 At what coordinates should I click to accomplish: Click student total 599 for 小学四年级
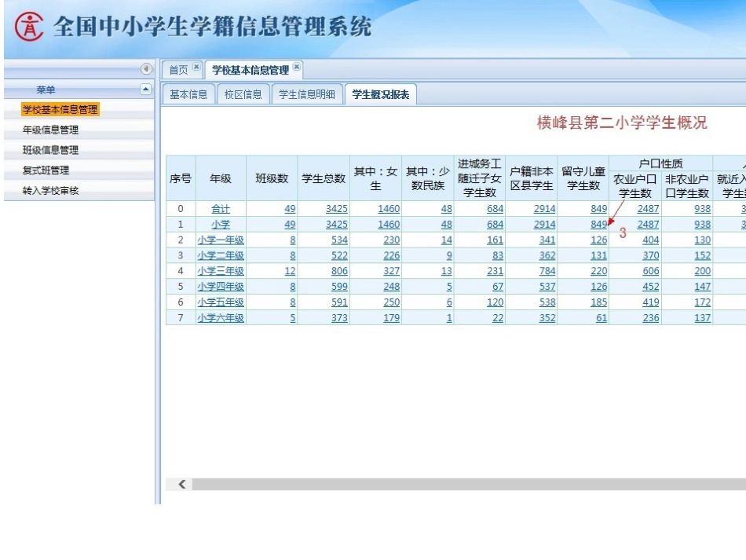340,287
